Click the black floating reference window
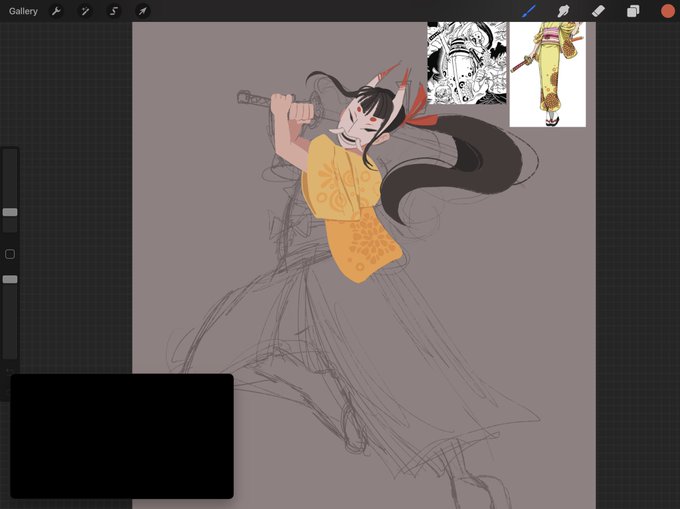This screenshot has width=680, height=509. (x=122, y=436)
